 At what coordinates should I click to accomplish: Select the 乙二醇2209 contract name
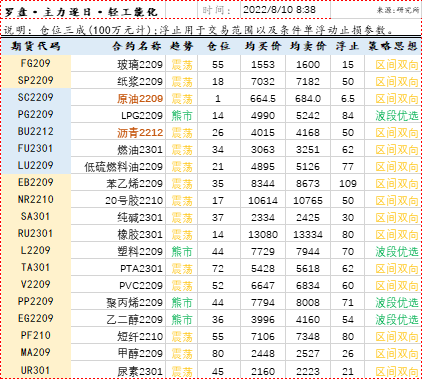(x=135, y=320)
